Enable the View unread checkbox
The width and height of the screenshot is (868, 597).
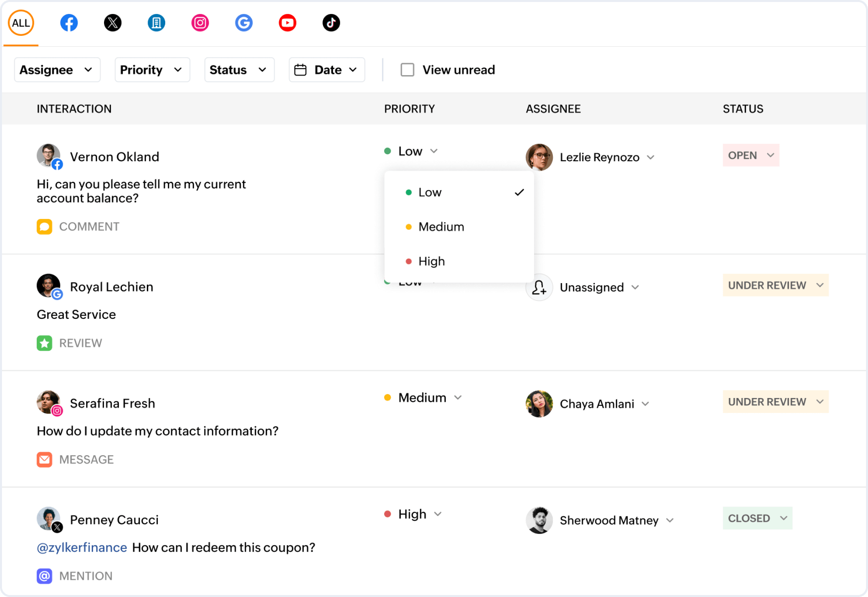coord(408,70)
